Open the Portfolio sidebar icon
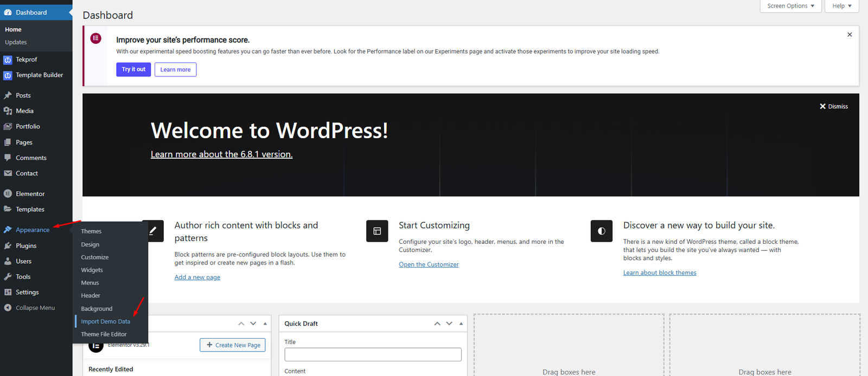This screenshot has height=376, width=868. [x=8, y=127]
